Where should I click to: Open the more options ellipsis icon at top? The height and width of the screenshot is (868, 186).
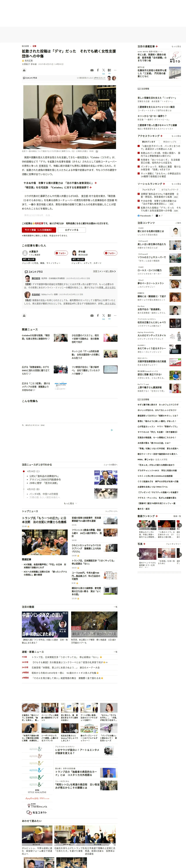tap(115, 70)
